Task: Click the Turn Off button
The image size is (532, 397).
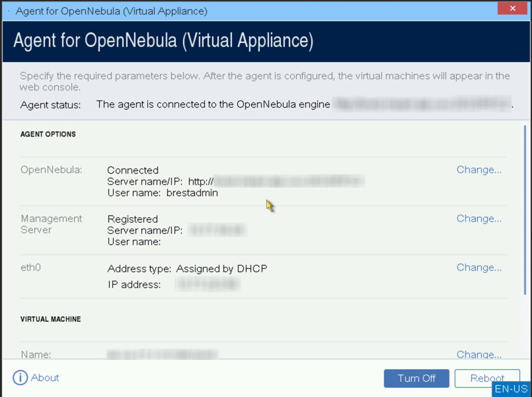Action: pos(416,378)
